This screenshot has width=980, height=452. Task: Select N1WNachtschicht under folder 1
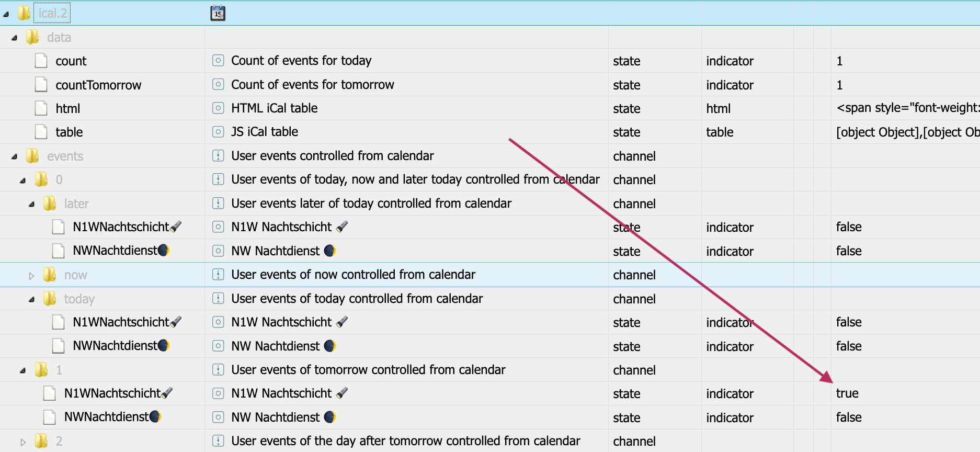(x=119, y=393)
